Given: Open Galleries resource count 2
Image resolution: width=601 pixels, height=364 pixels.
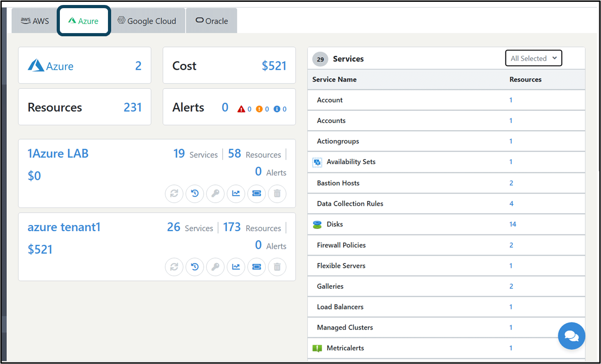Looking at the screenshot, I should coord(511,286).
